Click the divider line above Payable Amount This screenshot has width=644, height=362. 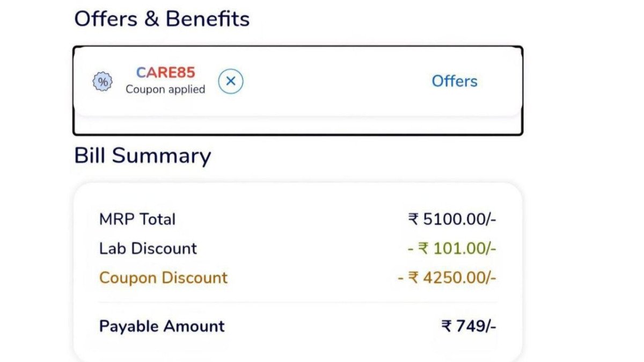(298, 302)
